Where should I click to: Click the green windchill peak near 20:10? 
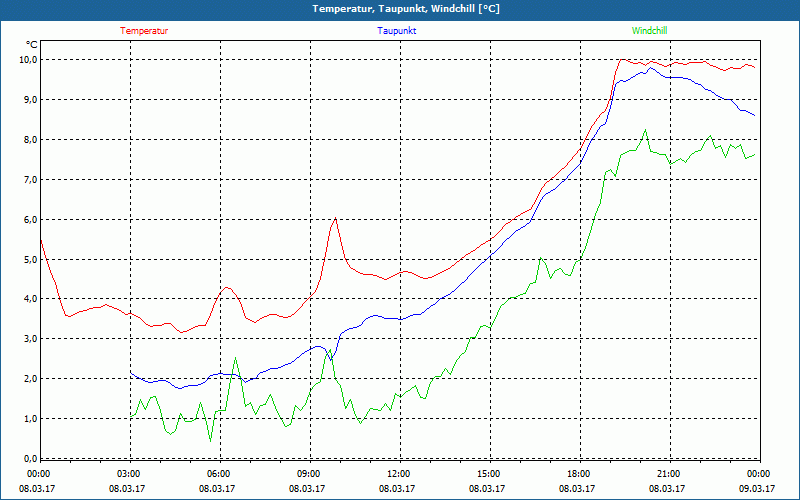point(645,130)
